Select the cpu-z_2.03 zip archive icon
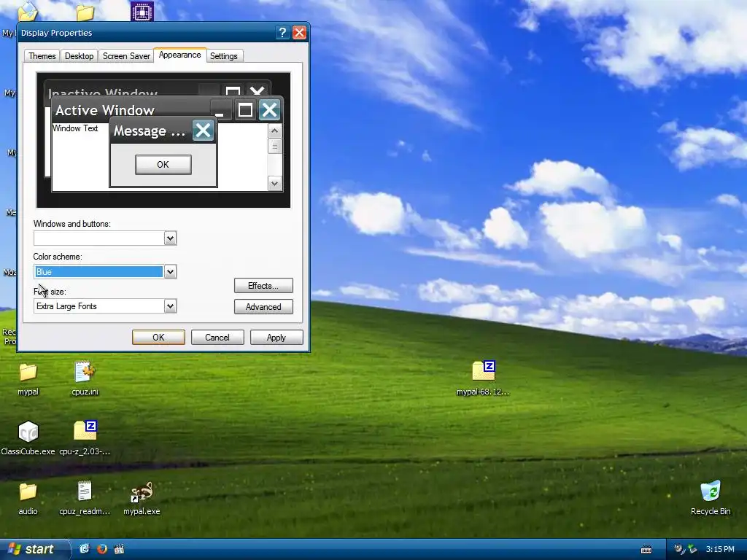Screen dimensions: 747x560 coord(85,430)
